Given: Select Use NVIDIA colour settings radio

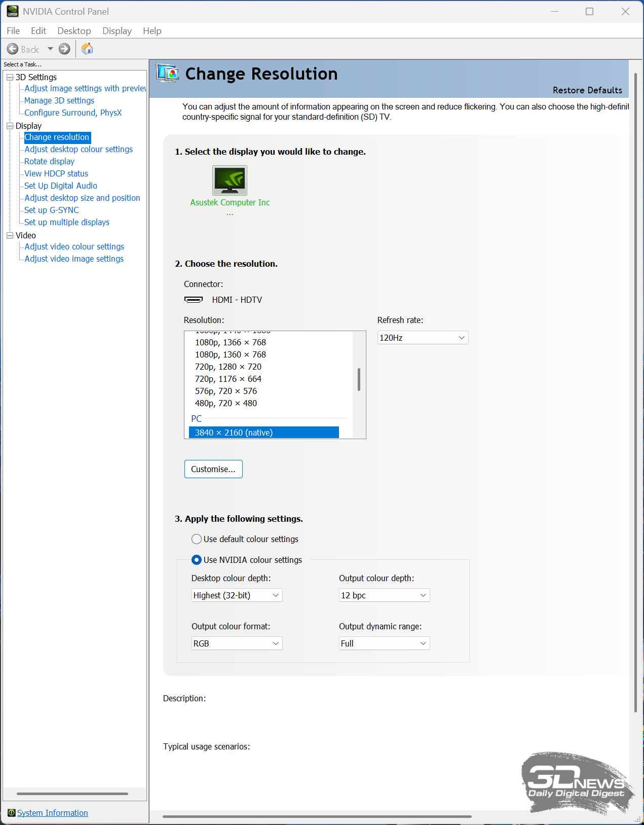Looking at the screenshot, I should 197,560.
